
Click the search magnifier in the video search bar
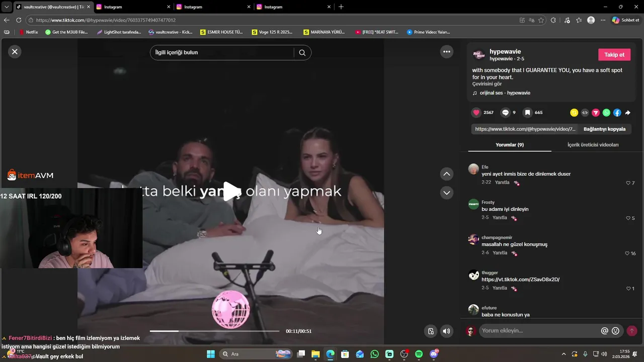pos(302,52)
